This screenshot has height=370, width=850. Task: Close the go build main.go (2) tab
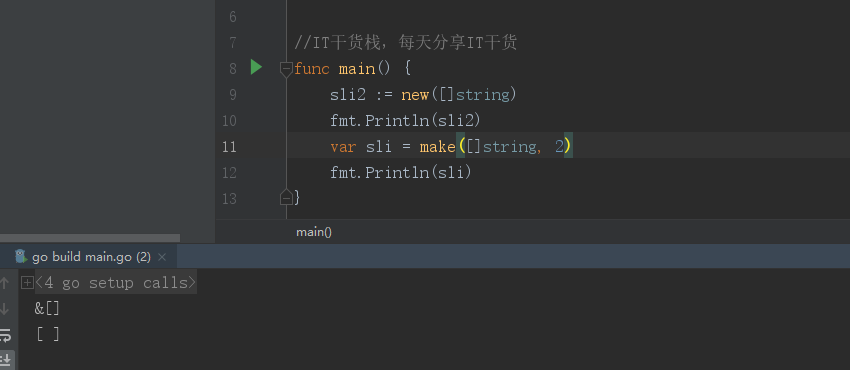tap(162, 257)
